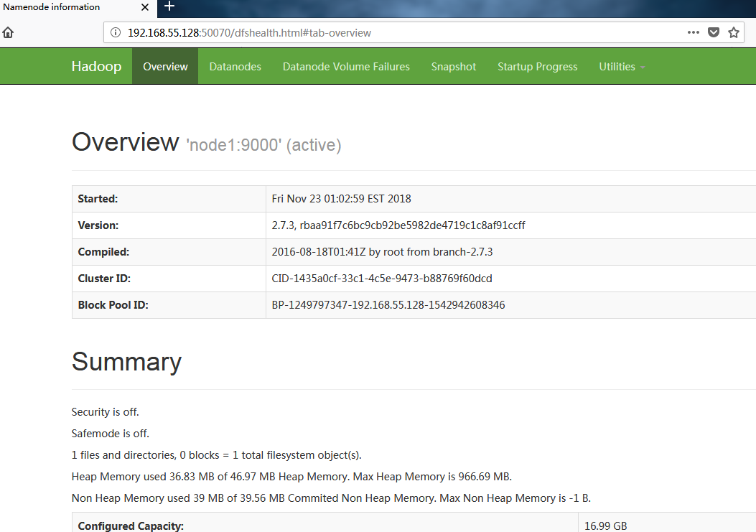Viewport: 756px width, 532px height.
Task: Open the page actions three-dot menu
Action: [693, 33]
